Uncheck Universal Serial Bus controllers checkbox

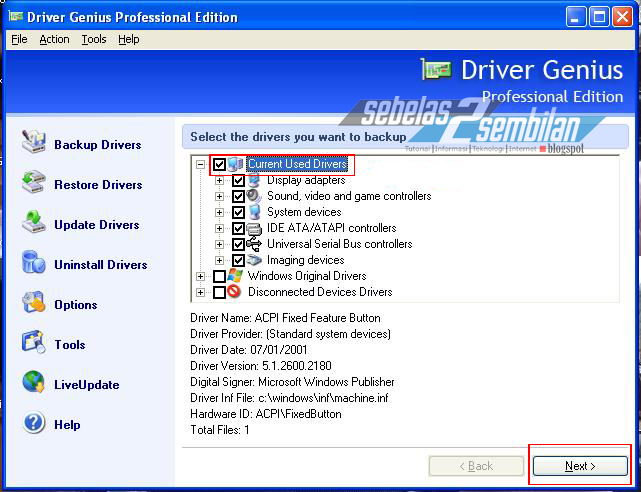click(x=238, y=244)
